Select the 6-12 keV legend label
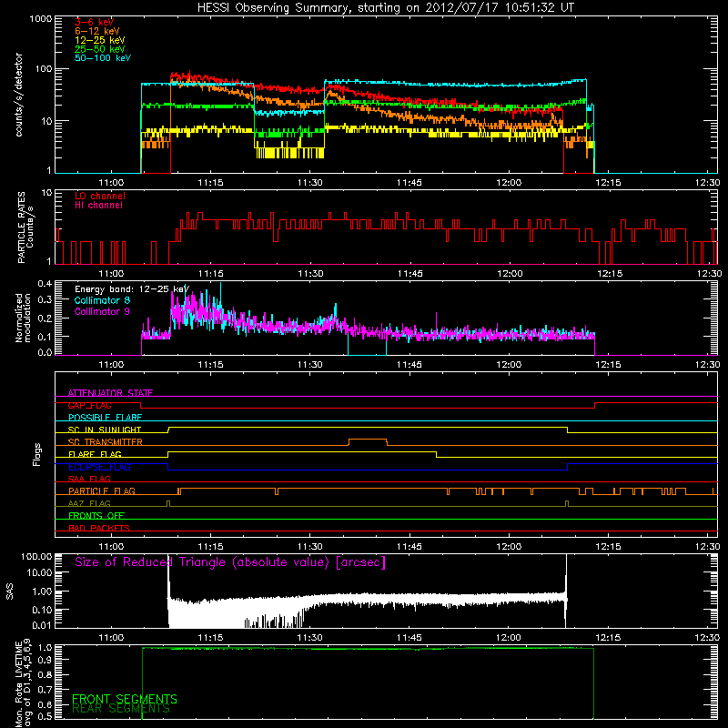 (x=97, y=31)
